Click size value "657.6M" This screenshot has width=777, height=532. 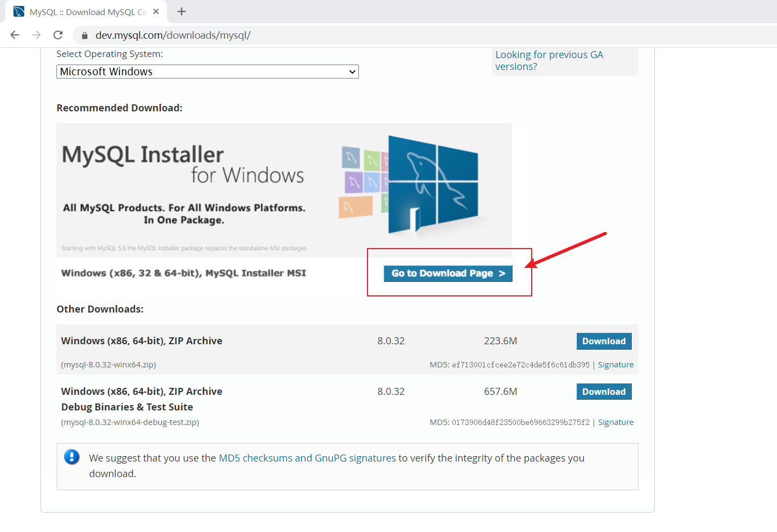click(x=500, y=392)
